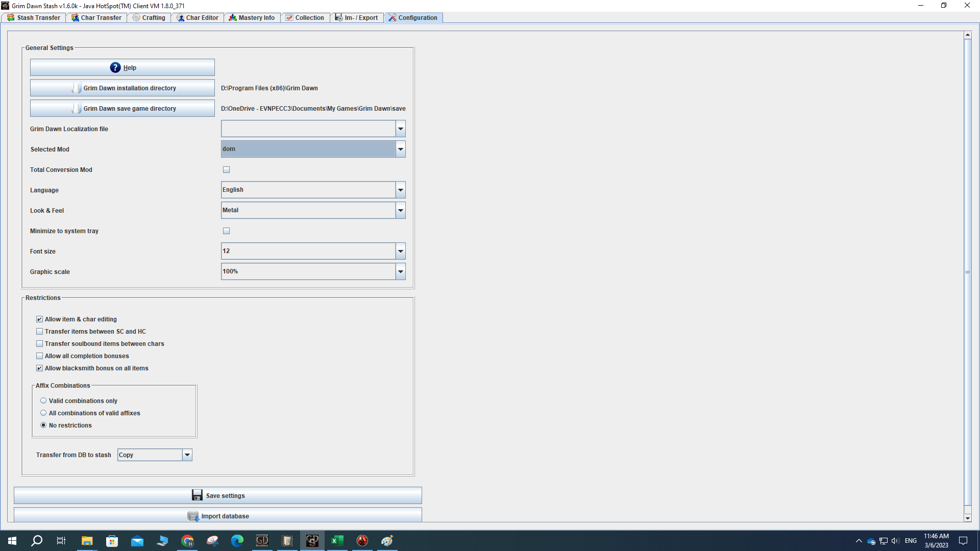Open Microsoft Edge from the taskbar
Image resolution: width=980 pixels, height=551 pixels.
point(237,541)
